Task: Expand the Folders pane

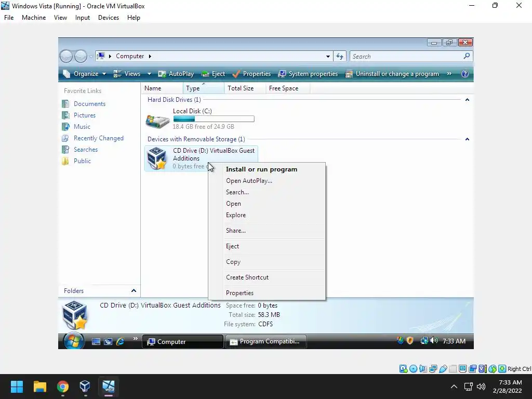Action: tap(134, 291)
